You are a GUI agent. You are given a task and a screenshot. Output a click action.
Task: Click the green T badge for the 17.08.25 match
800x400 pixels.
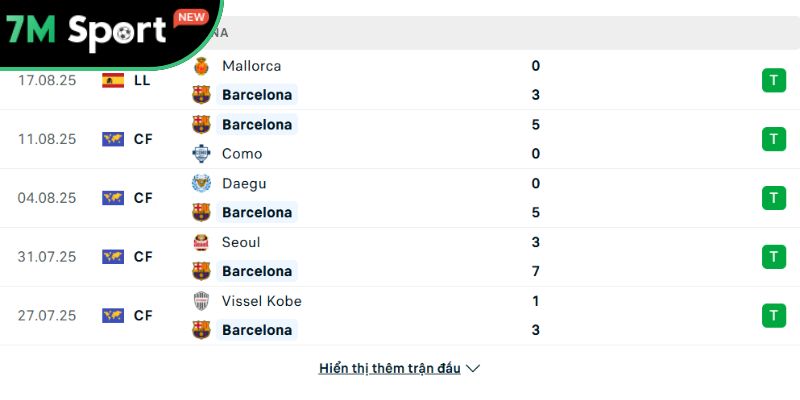tap(773, 81)
